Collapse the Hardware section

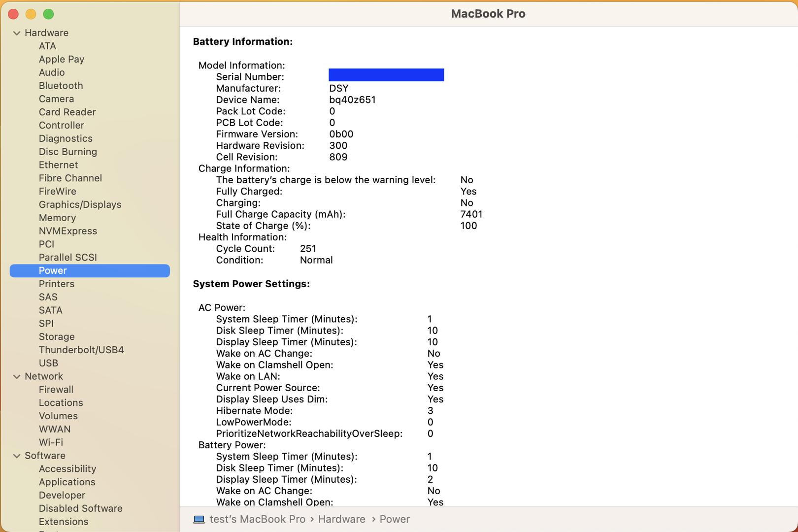tap(17, 33)
